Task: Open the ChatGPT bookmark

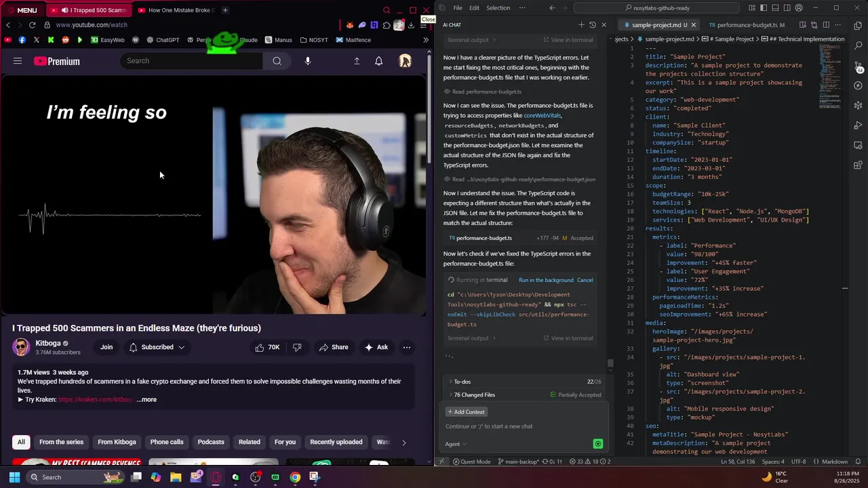Action: click(x=163, y=40)
